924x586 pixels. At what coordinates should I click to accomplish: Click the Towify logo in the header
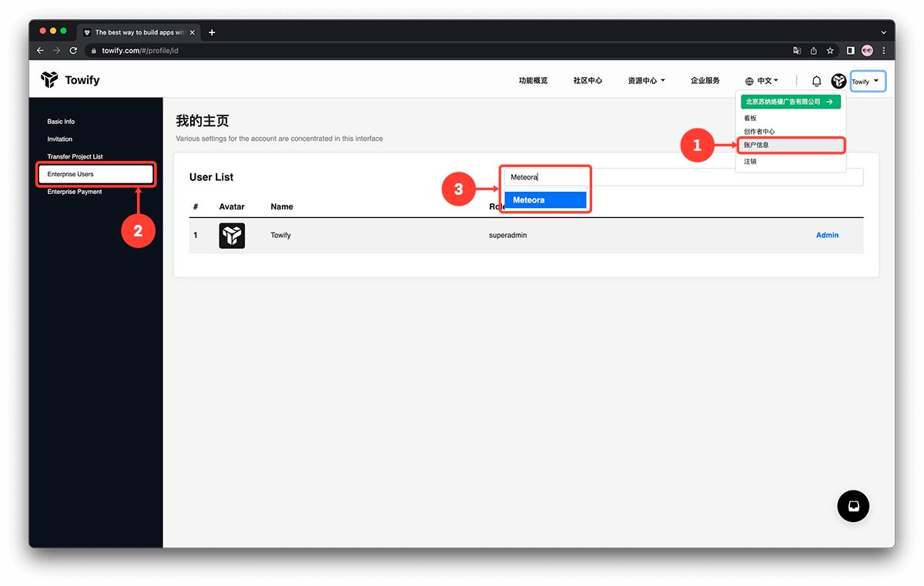point(70,80)
